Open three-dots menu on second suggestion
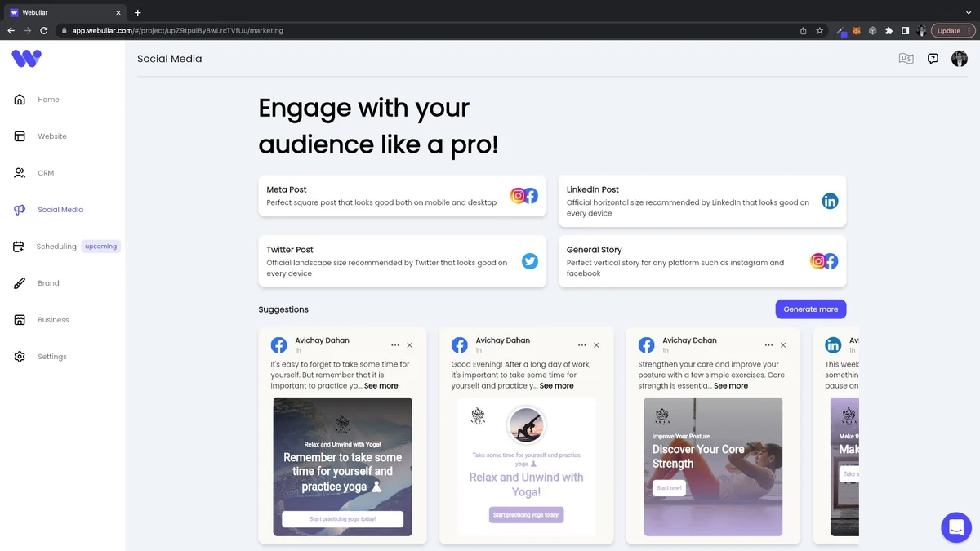Screen dimensions: 980x551 coord(582,345)
